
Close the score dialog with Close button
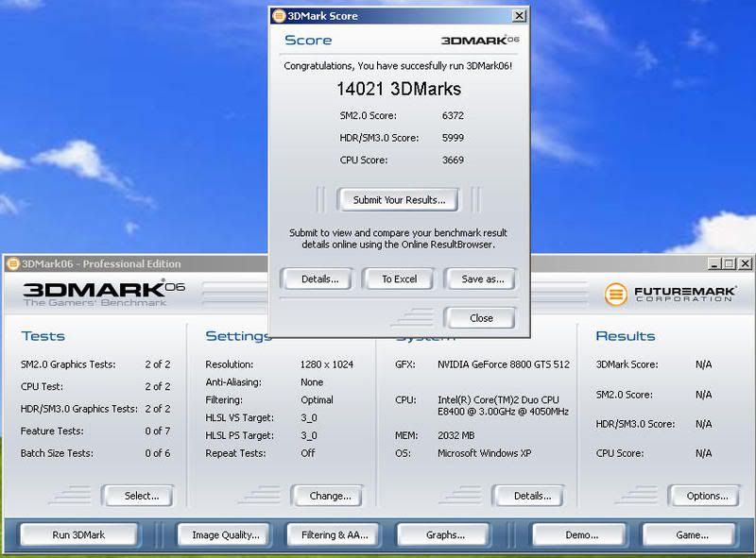pos(481,318)
